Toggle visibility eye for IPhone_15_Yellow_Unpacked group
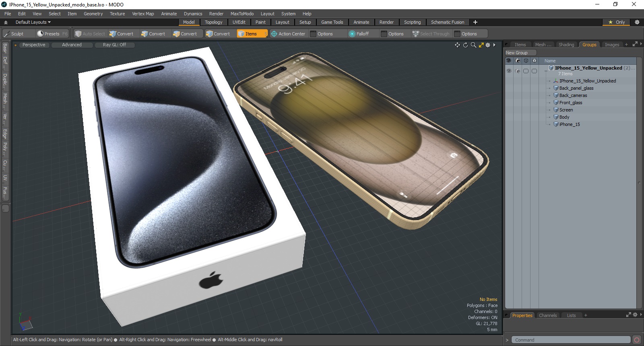This screenshot has width=644, height=346. tap(509, 71)
